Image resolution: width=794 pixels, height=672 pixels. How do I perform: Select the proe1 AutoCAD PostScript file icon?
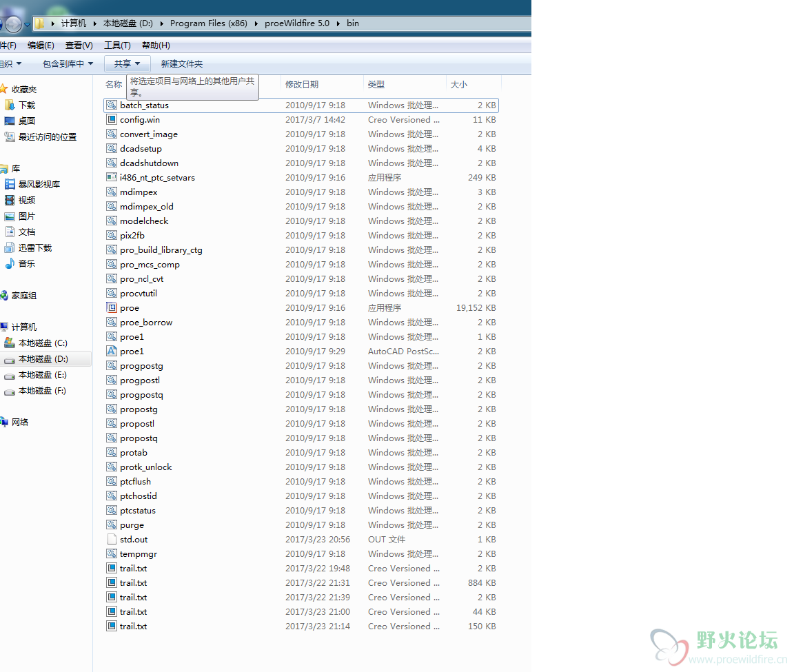click(x=112, y=352)
